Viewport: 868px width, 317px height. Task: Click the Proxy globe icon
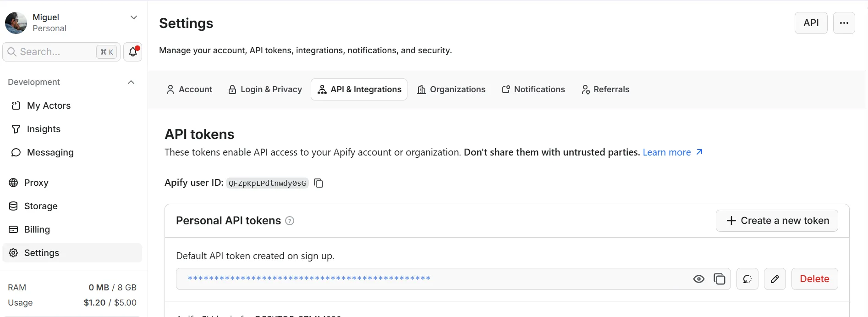pos(13,183)
